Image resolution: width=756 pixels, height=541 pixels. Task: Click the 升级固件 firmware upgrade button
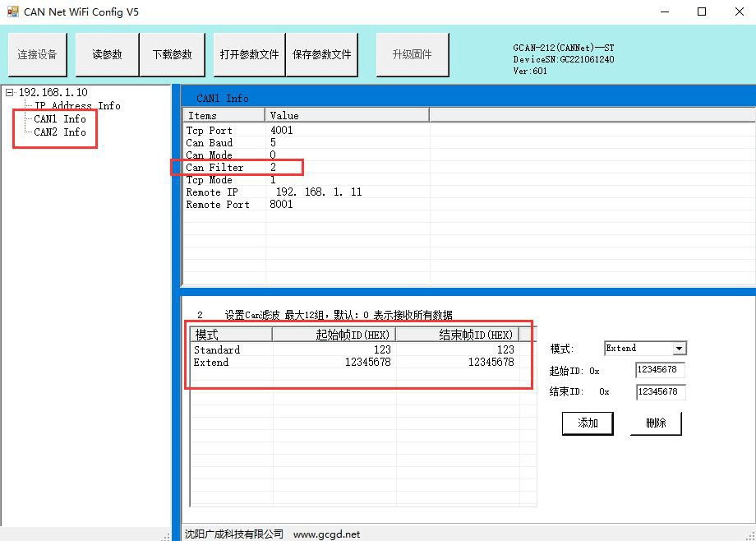click(x=412, y=55)
